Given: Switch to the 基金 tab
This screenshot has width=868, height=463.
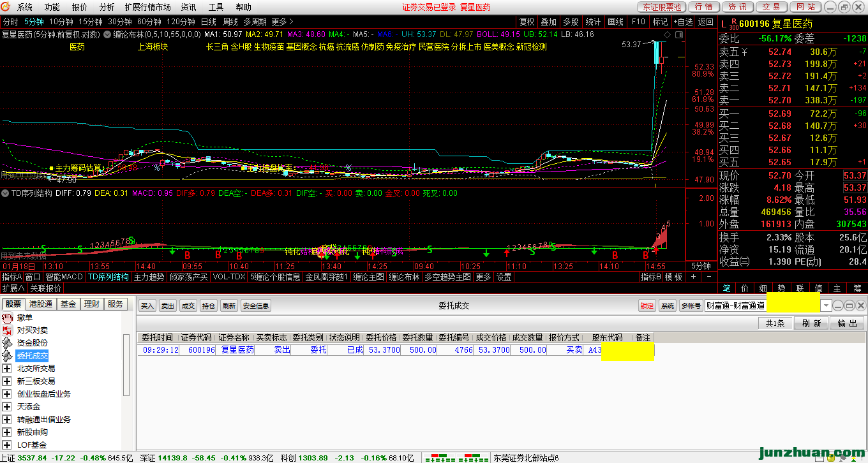Looking at the screenshot, I should (x=68, y=304).
